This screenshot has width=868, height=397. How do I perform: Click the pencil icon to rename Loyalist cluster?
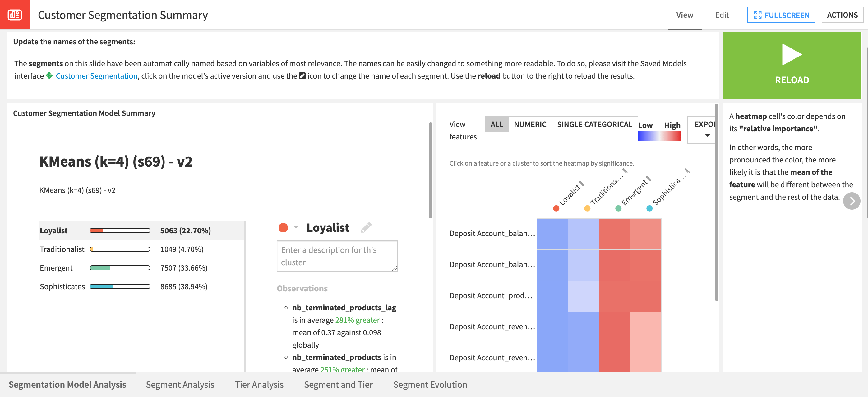[x=366, y=227]
